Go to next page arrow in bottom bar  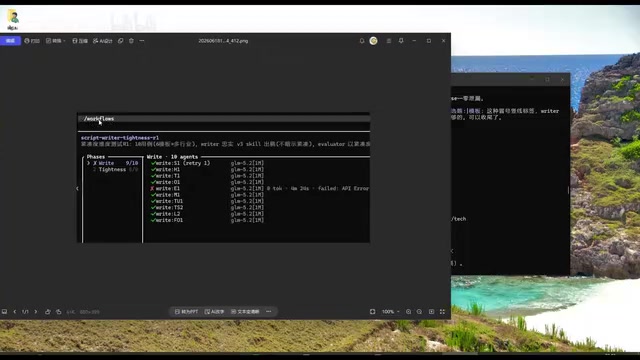(x=36, y=311)
